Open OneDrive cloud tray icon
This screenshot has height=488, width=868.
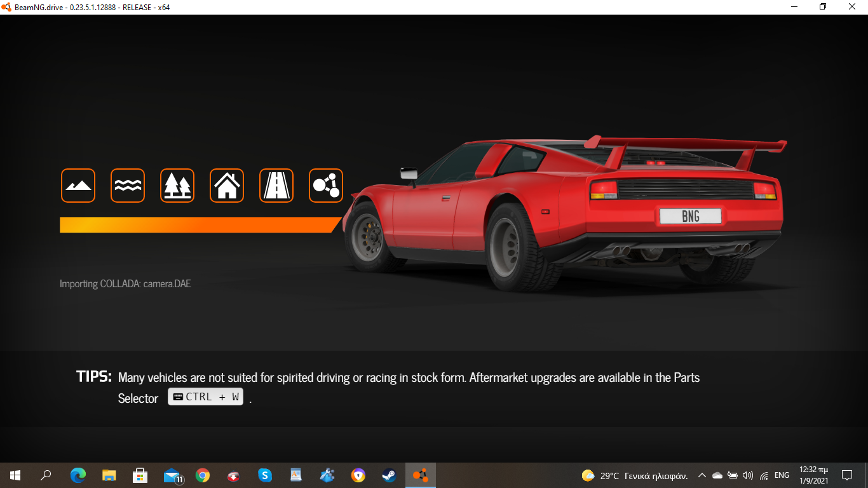coord(717,475)
